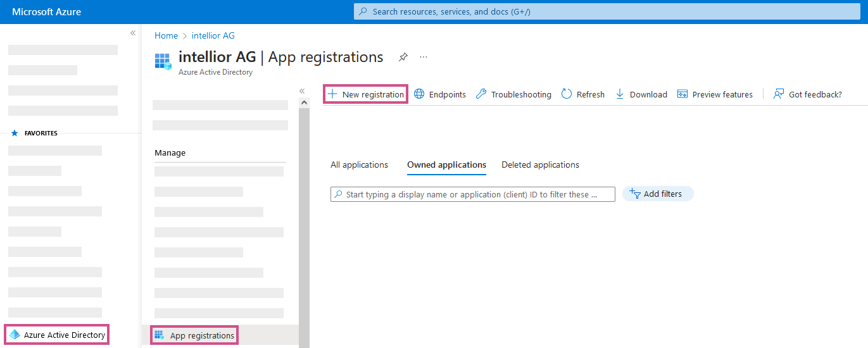Image resolution: width=868 pixels, height=348 pixels.
Task: Click the Troubleshooting wrench icon
Action: point(481,94)
